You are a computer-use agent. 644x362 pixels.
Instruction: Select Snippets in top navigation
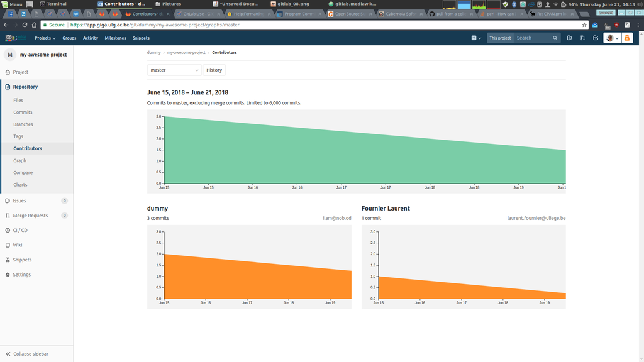141,38
